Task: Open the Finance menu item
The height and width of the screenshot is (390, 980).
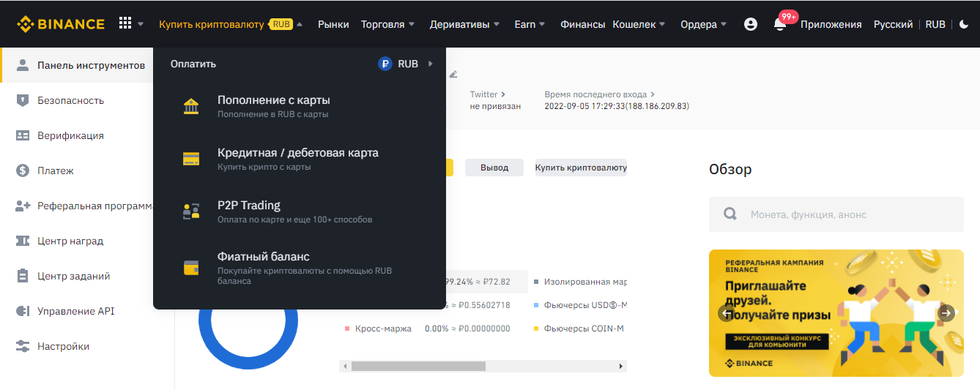Action: click(x=582, y=24)
